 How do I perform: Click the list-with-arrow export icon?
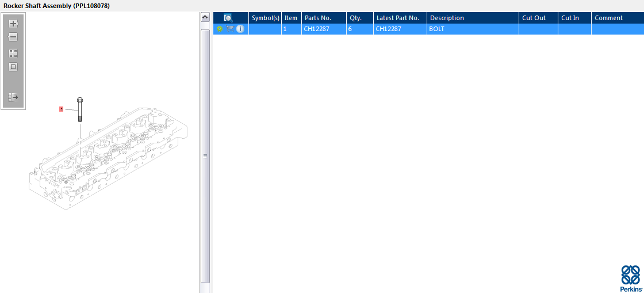13,97
